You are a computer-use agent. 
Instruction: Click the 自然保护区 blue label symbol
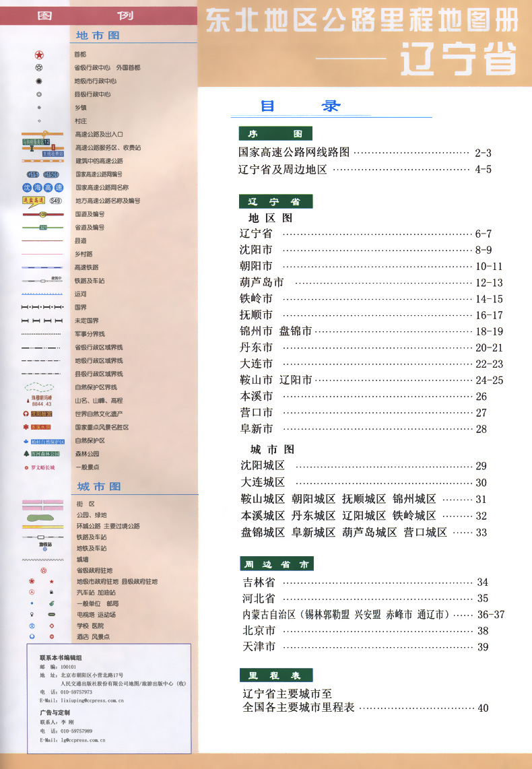[x=44, y=441]
